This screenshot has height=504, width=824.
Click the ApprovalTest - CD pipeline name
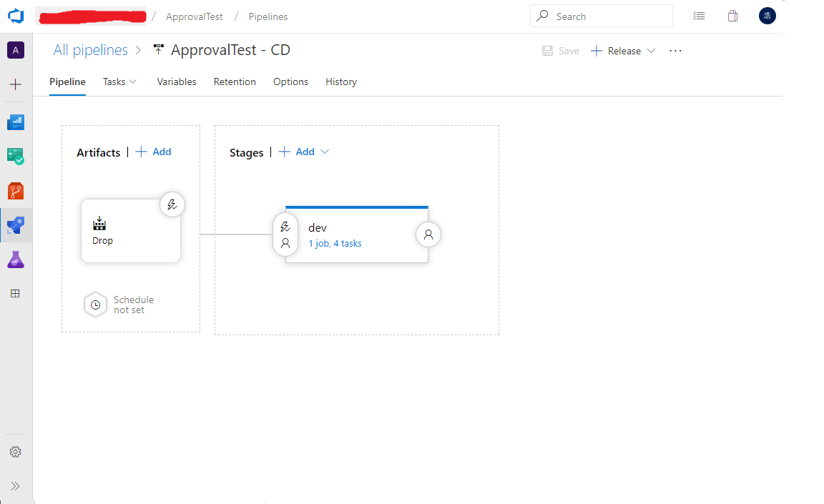[231, 50]
